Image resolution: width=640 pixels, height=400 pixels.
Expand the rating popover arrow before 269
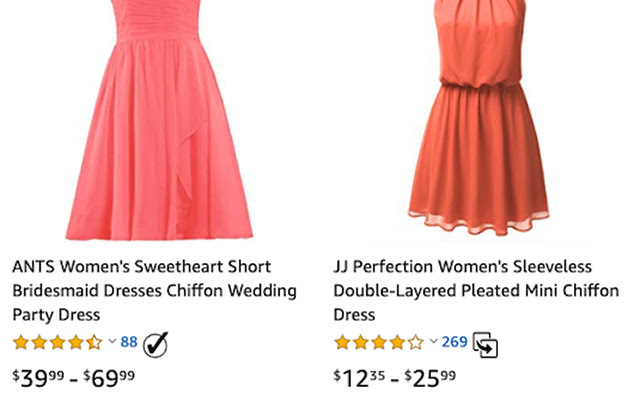[433, 342]
